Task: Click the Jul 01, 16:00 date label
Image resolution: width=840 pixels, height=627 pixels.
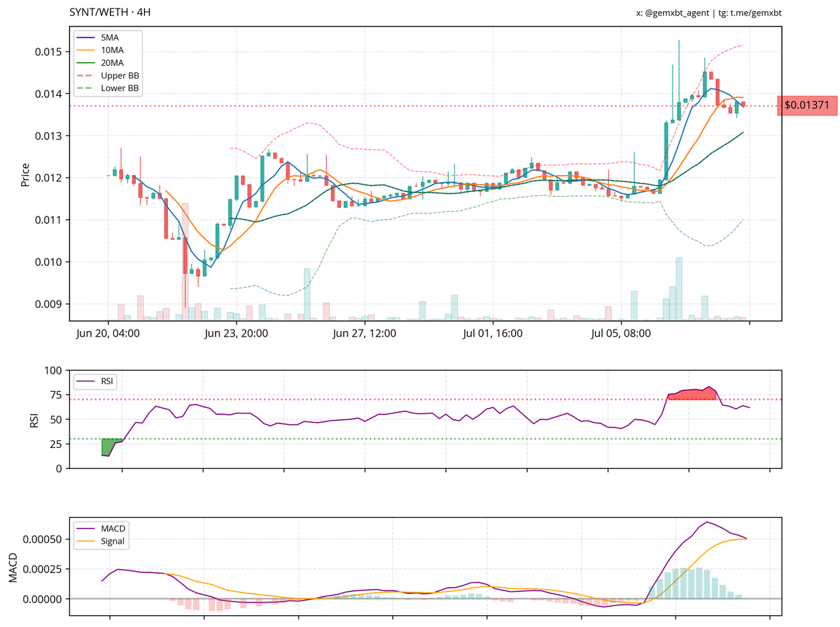Action: pyautogui.click(x=493, y=334)
